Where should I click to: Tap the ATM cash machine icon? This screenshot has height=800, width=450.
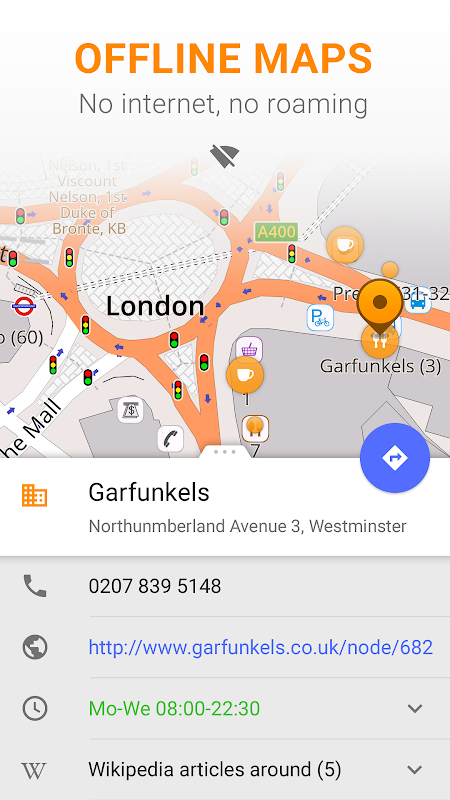click(x=131, y=409)
